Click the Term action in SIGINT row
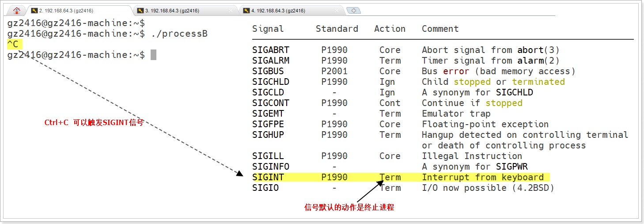 click(x=390, y=177)
